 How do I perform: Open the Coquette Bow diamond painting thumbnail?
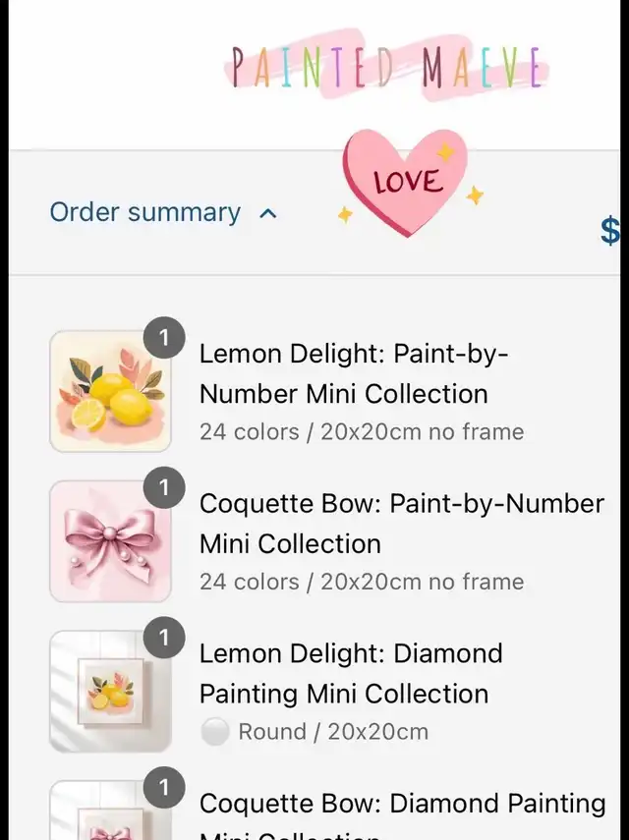tap(110, 815)
